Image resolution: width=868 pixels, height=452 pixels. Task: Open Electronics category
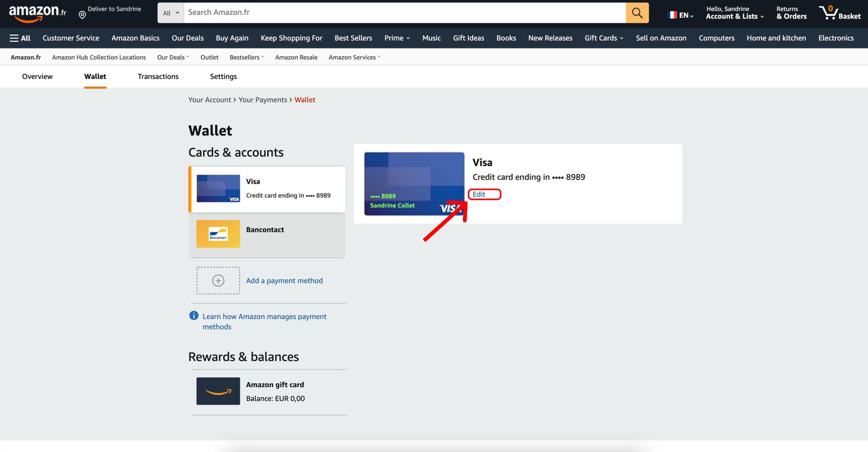pos(836,38)
